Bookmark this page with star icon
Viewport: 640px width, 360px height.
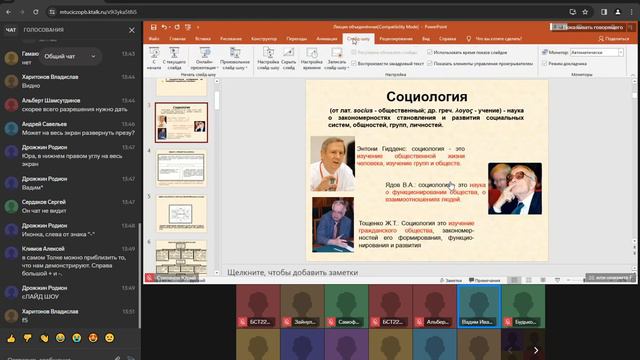(x=585, y=12)
